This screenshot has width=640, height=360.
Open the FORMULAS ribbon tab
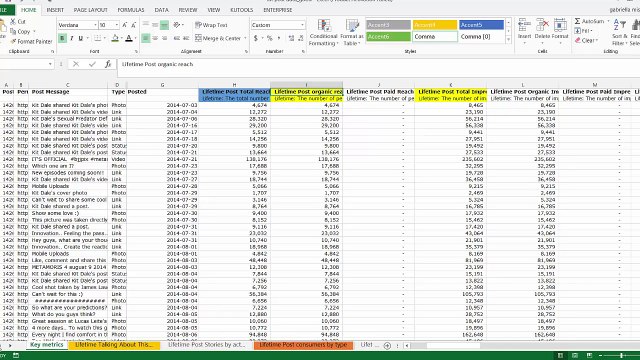[x=131, y=10]
